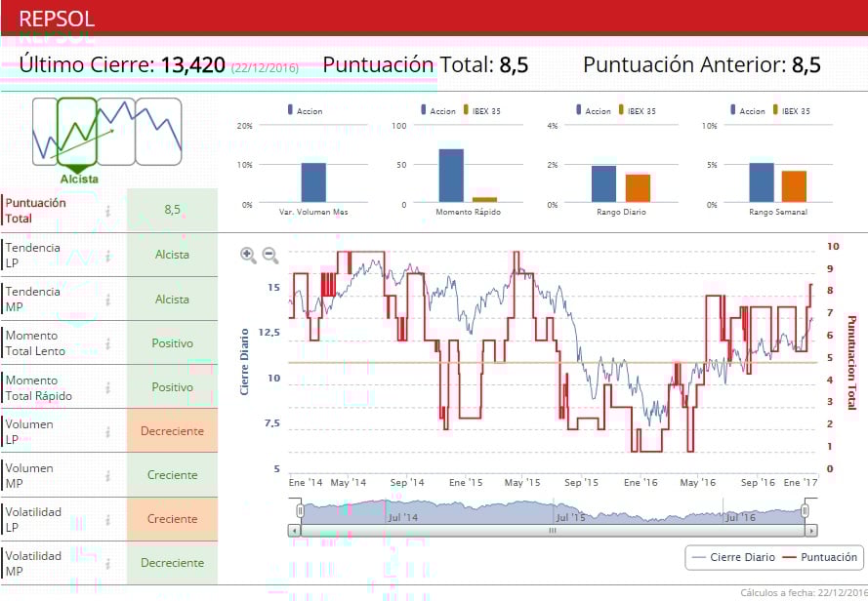The width and height of the screenshot is (868, 601).
Task: Click the navigator right range handle
Action: click(x=806, y=510)
